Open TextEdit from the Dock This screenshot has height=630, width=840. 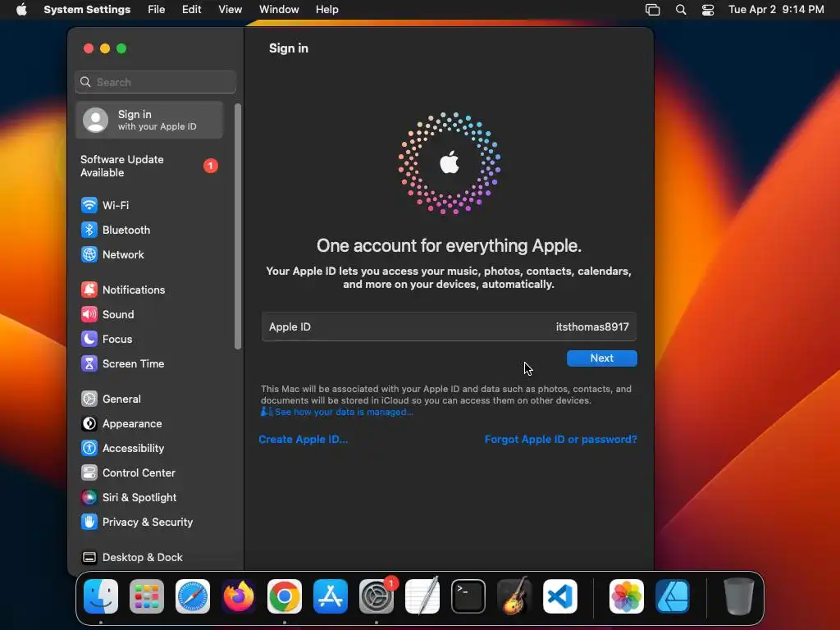(422, 596)
